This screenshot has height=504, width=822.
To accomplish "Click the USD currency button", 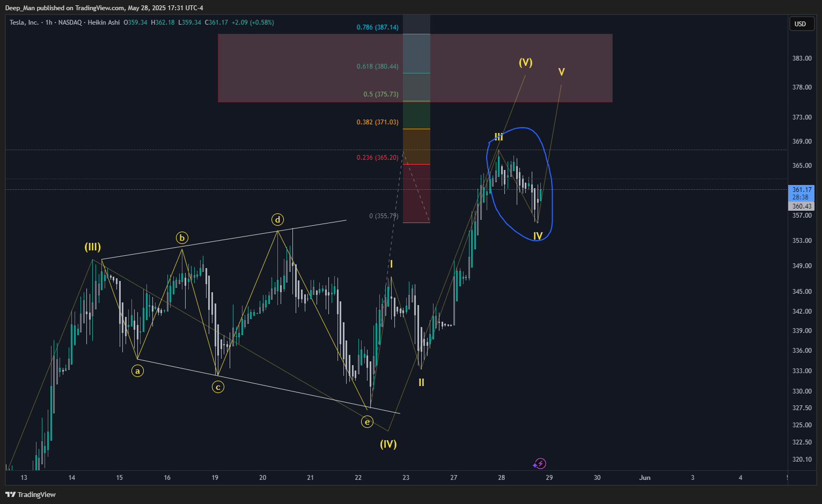I will click(x=801, y=24).
